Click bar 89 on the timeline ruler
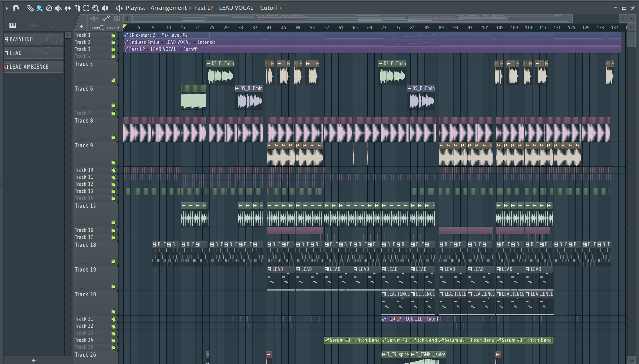The width and height of the screenshot is (639, 364). [441, 28]
